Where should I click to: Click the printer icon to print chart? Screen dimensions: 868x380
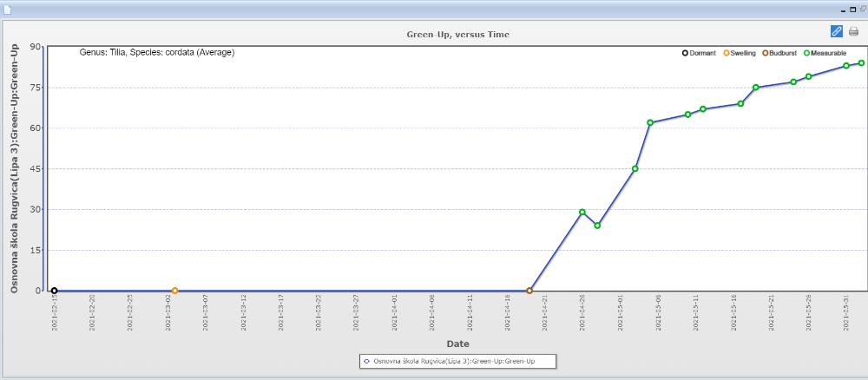click(853, 31)
